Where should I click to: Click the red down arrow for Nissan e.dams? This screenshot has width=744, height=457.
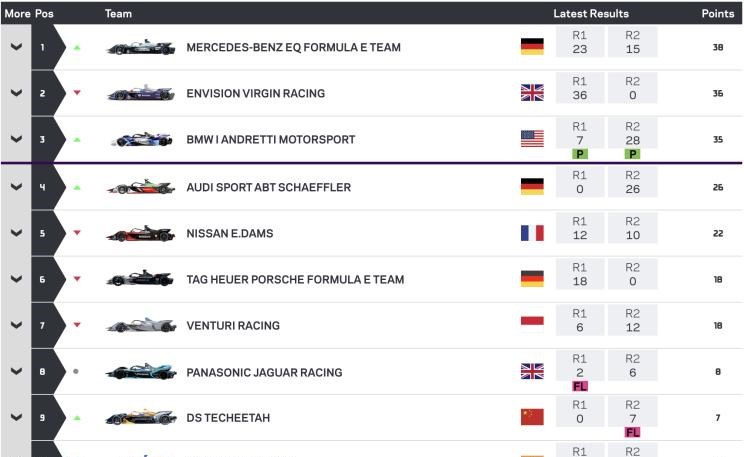point(77,233)
